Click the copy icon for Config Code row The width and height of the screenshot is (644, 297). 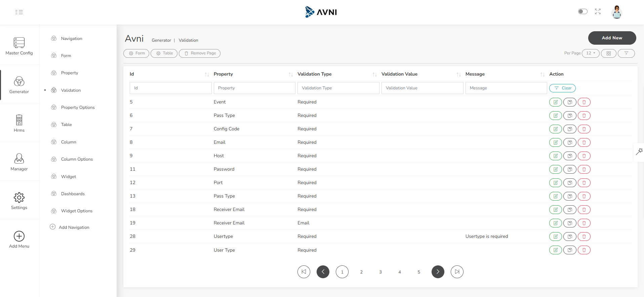click(570, 129)
